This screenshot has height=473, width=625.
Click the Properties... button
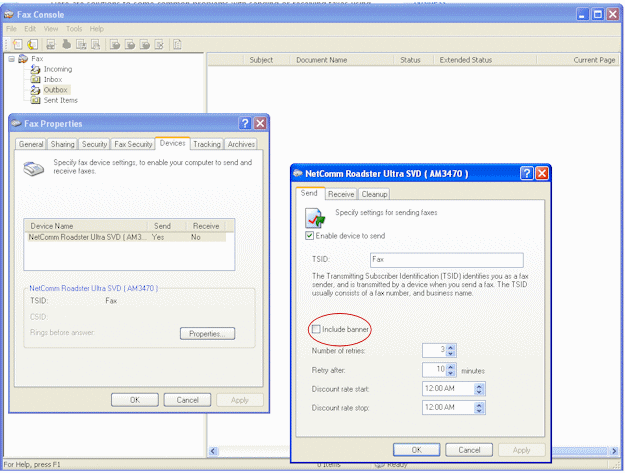[x=207, y=333]
